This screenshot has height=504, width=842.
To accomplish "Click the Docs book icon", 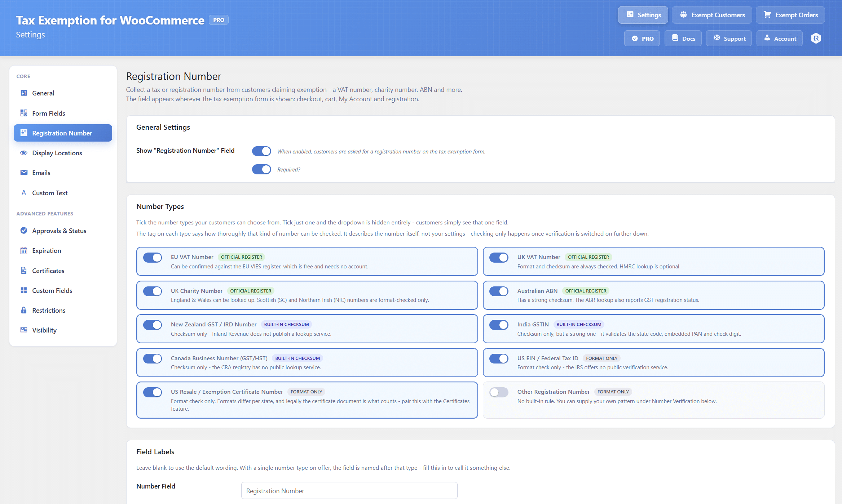I will (675, 38).
